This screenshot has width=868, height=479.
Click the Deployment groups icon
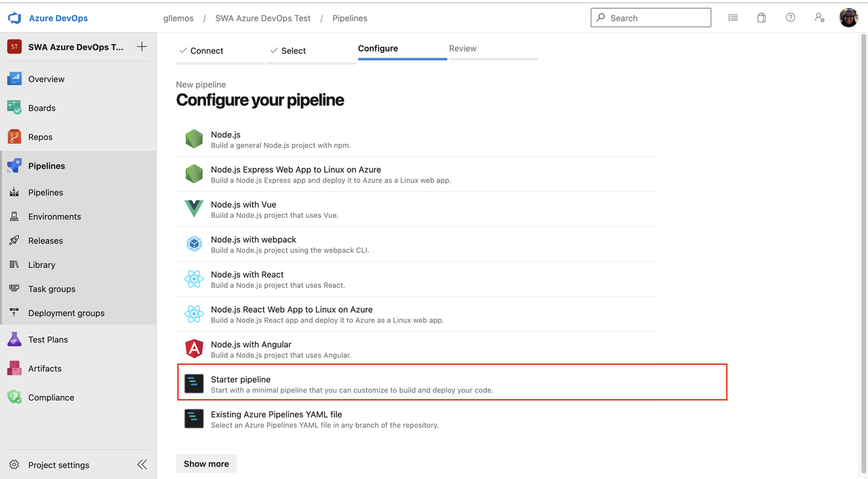(14, 313)
